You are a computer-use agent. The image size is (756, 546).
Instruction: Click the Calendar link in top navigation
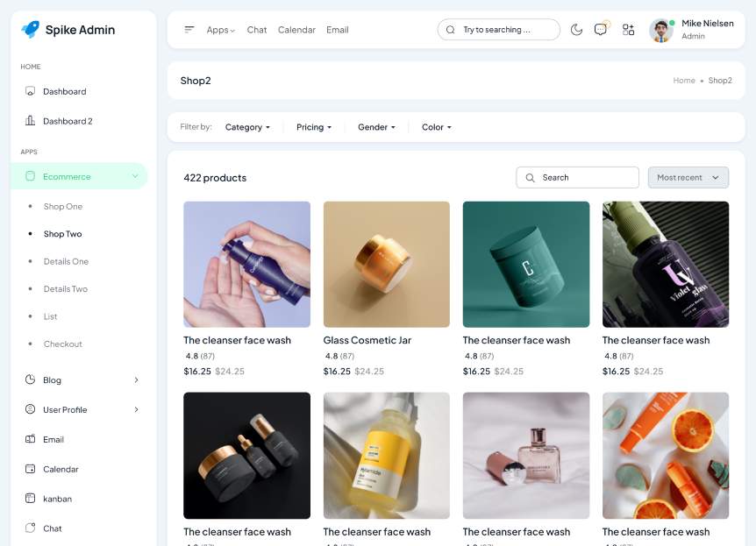coord(296,30)
